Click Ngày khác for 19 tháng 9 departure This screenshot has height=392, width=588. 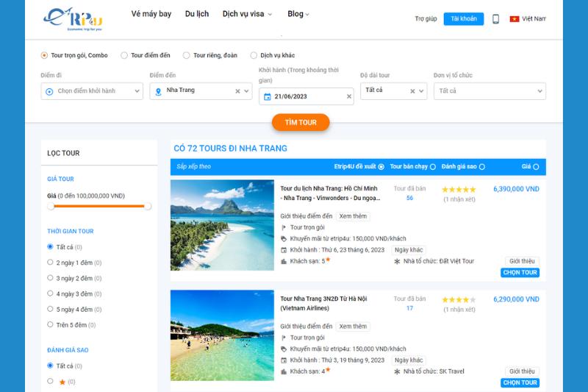click(409, 360)
